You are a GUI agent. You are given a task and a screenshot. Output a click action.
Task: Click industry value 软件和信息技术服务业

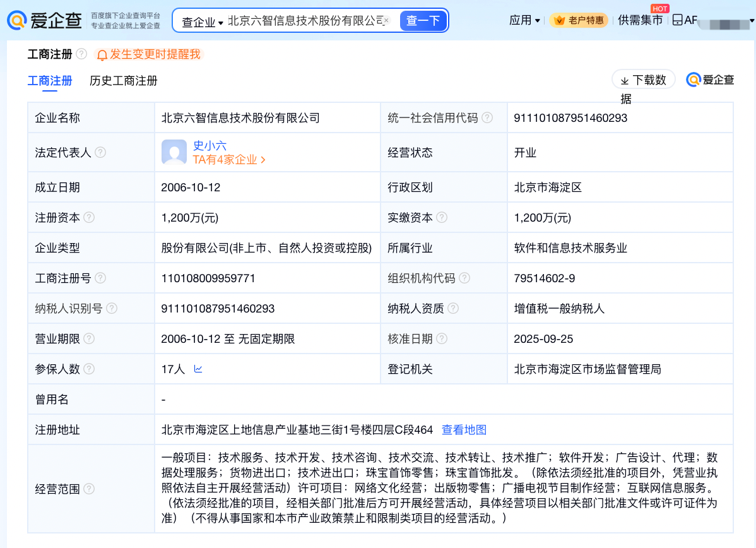click(x=570, y=248)
